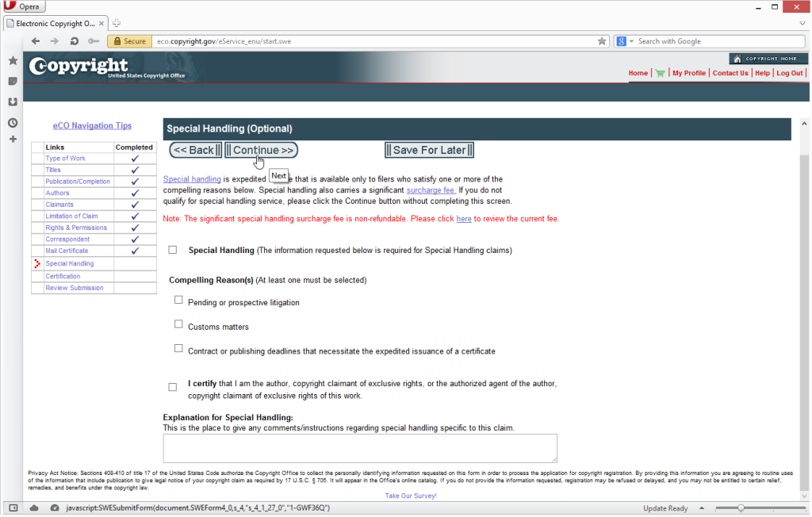The height and width of the screenshot is (517, 812).
Task: Click the Back button
Action: [196, 150]
